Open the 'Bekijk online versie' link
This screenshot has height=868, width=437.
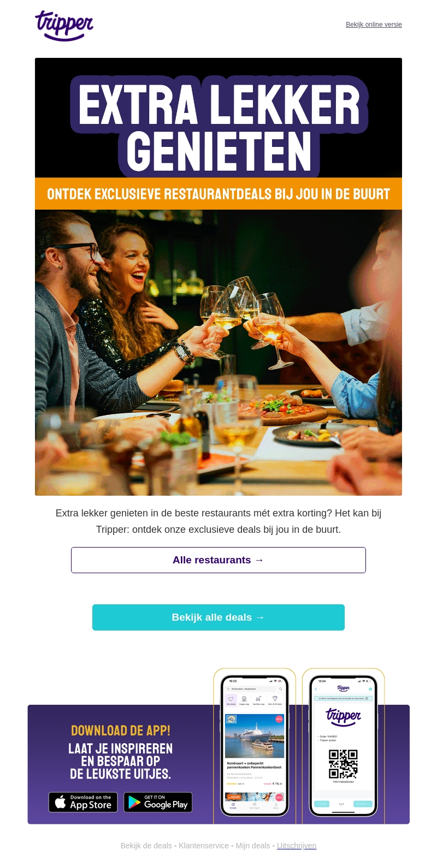(374, 25)
